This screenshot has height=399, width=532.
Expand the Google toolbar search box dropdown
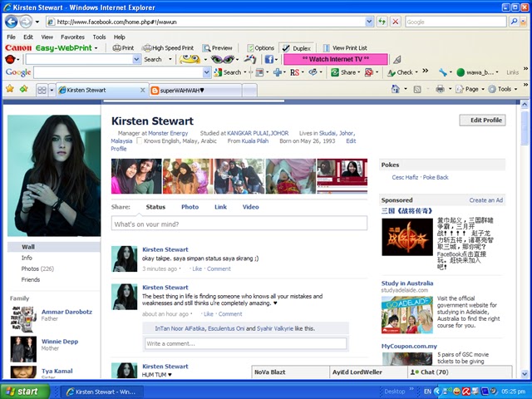pos(206,72)
